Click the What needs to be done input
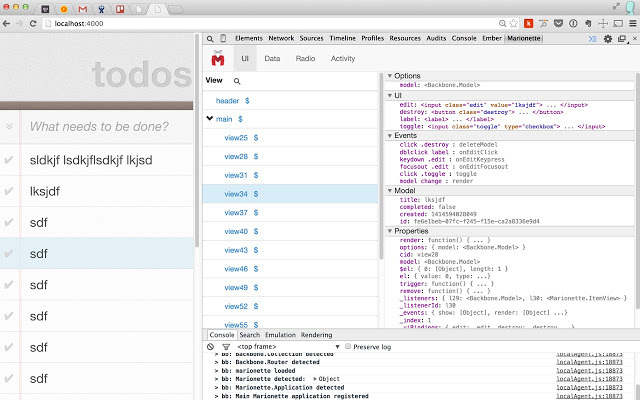640x400 pixels. point(107,127)
